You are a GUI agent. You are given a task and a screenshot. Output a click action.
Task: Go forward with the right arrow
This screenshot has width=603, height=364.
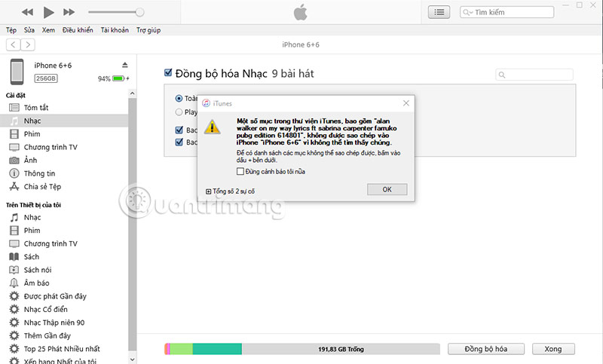28,44
